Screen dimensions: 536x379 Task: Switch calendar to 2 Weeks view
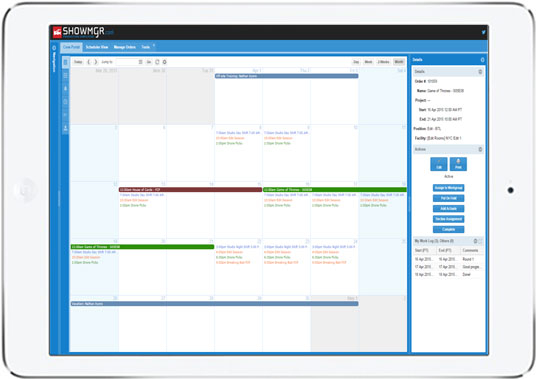click(383, 62)
